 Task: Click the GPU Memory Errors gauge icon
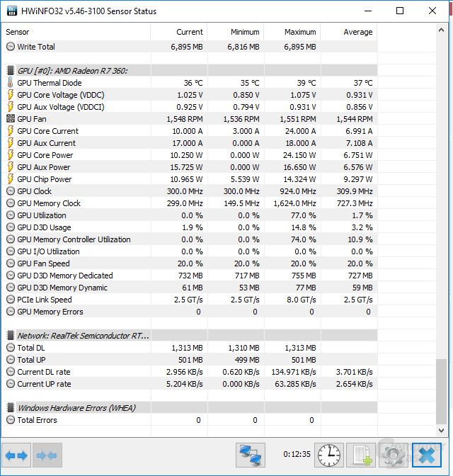[x=11, y=312]
